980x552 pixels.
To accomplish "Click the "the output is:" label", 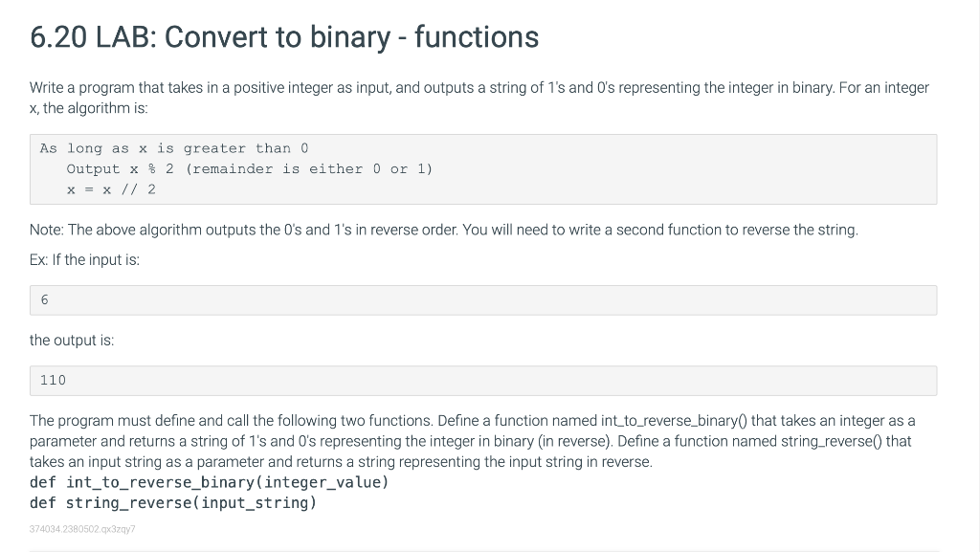I will pyautogui.click(x=72, y=341).
